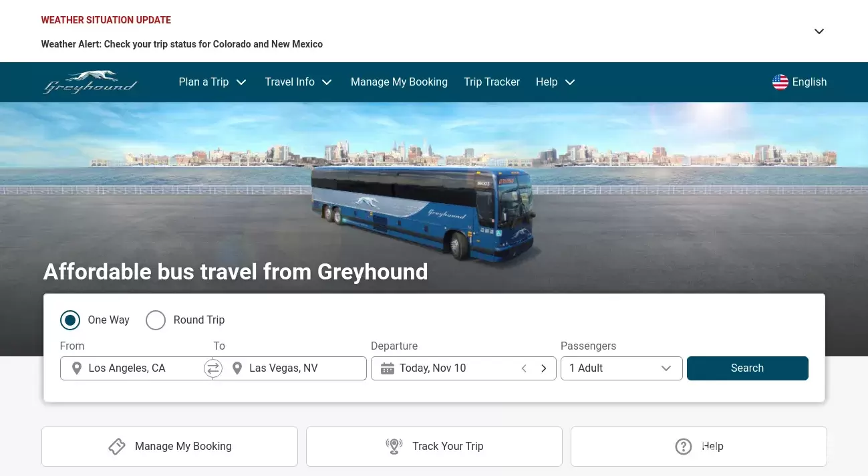
Task: Click the Search button
Action: tap(747, 368)
